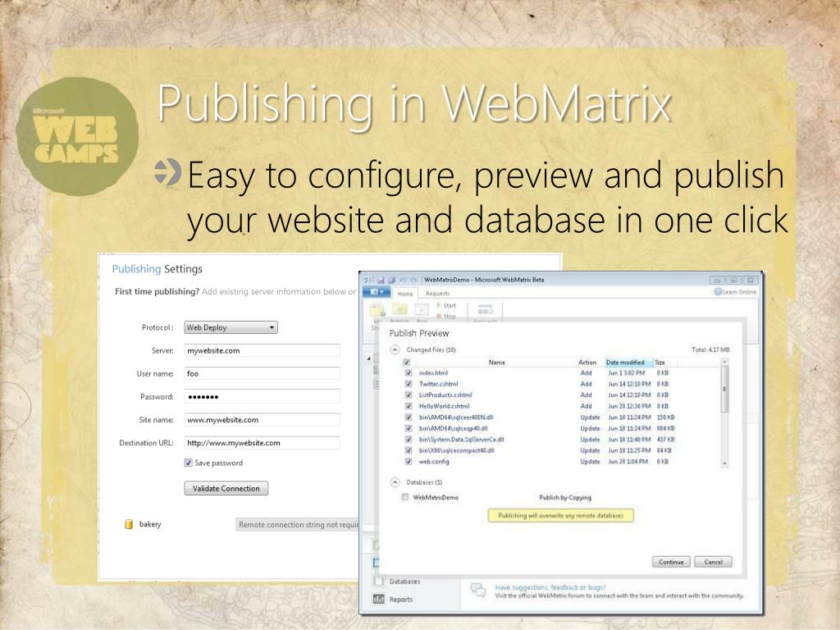Click the My Sites ribbon icon
The image size is (840, 630).
coord(377,309)
